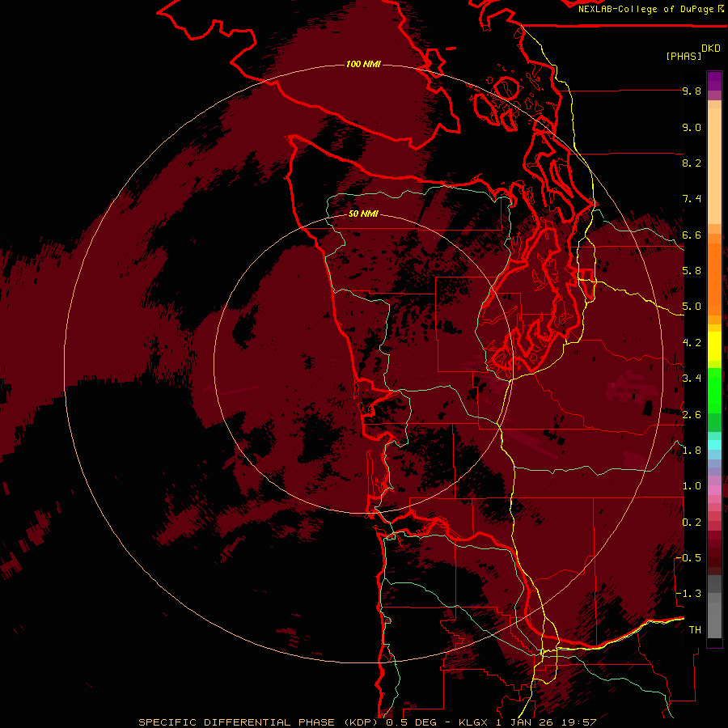This screenshot has height=728, width=728.
Task: Pick the peach segment of the color bar
Action: [x=714, y=166]
